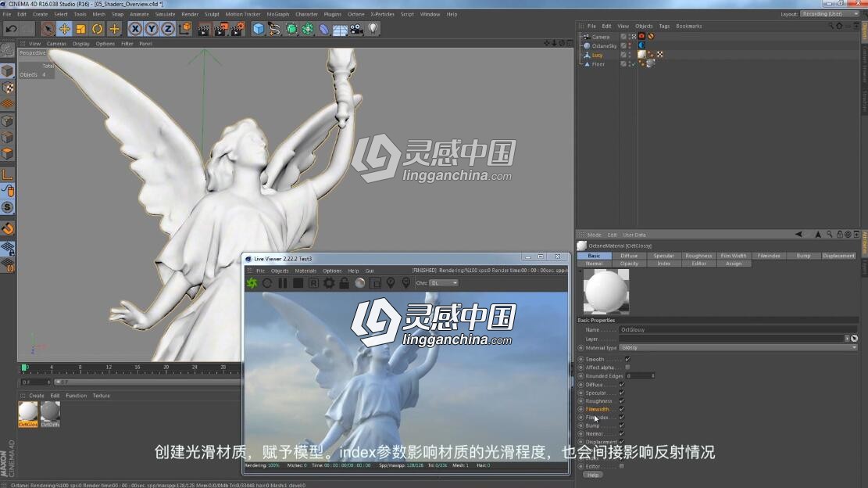Toggle the Live Viewer lock resolution icon
Screen dimensions: 868x488
point(345,283)
